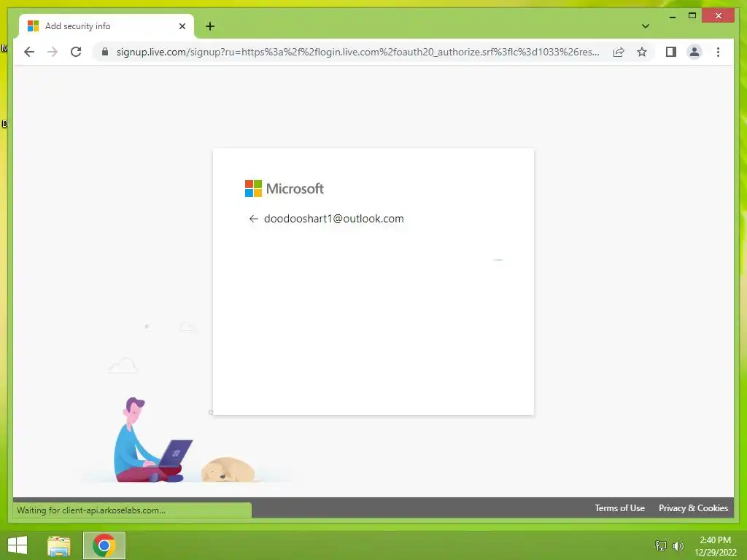
Task: Click the doodooshart1@outlook.com text
Action: point(333,219)
